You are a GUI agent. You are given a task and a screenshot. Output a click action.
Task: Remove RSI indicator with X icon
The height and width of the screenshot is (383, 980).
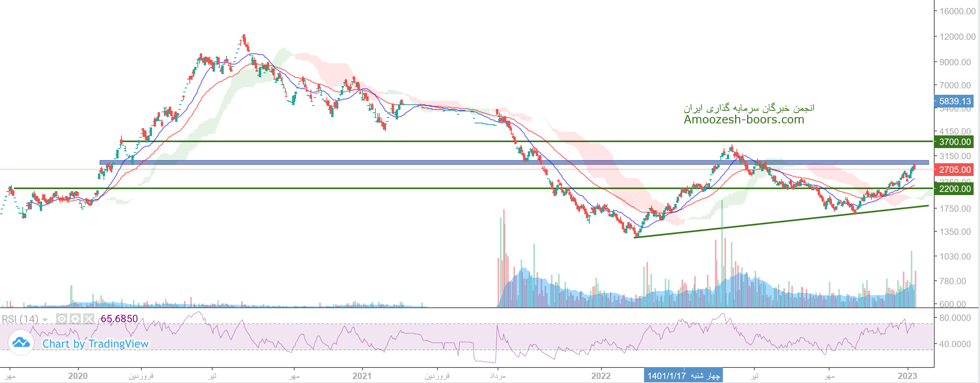89,319
